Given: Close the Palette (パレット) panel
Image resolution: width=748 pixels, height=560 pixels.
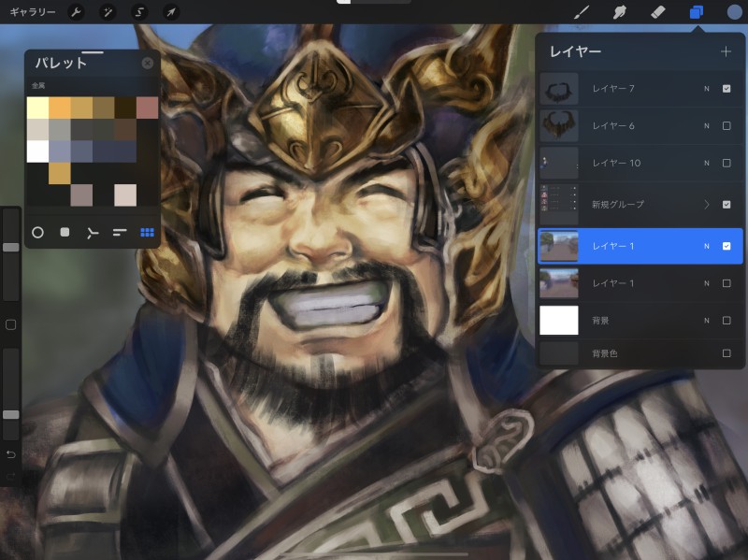Looking at the screenshot, I should [148, 63].
